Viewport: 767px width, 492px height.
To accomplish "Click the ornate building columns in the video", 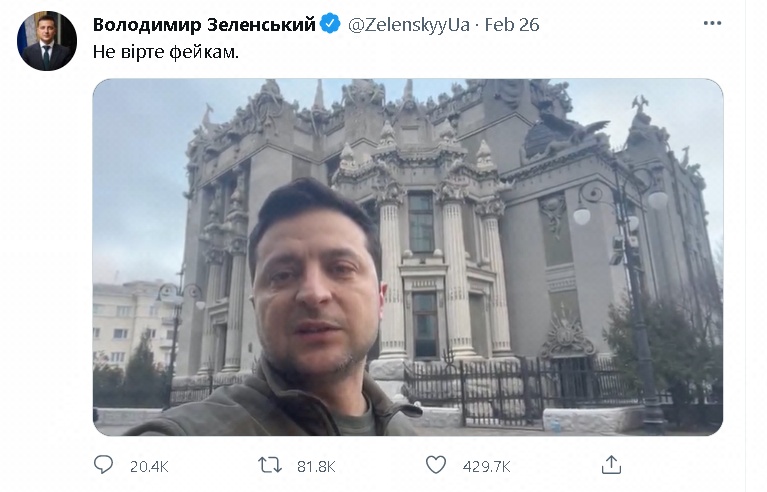I will (x=443, y=274).
